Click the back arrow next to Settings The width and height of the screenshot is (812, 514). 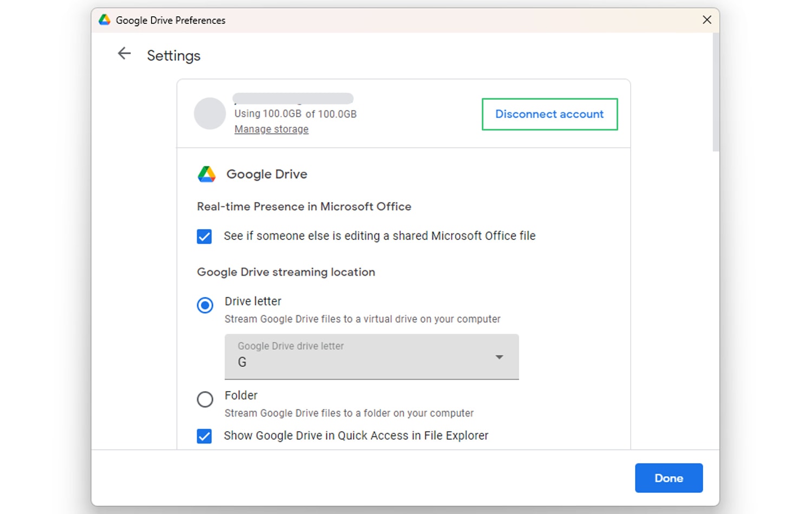pyautogui.click(x=124, y=53)
